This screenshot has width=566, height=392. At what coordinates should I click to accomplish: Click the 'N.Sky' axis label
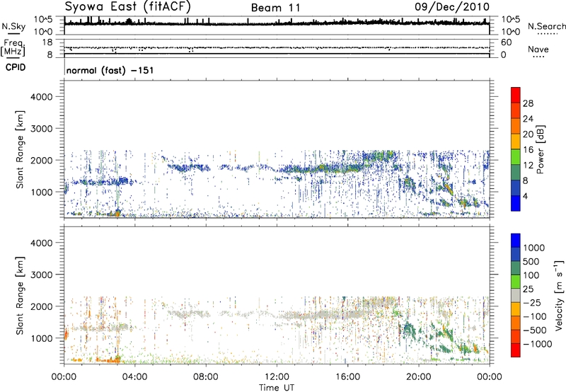point(13,26)
